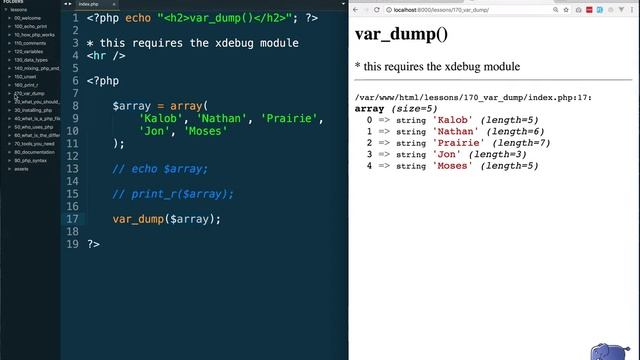Close the index.php editor tab
Screen dimensions: 640x360
coord(114,4)
